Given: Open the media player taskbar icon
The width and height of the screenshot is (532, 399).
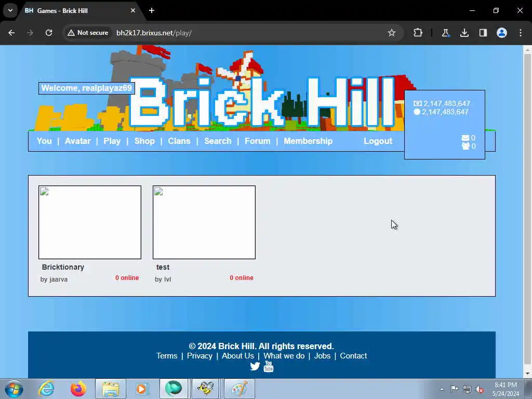Looking at the screenshot, I should tap(142, 389).
